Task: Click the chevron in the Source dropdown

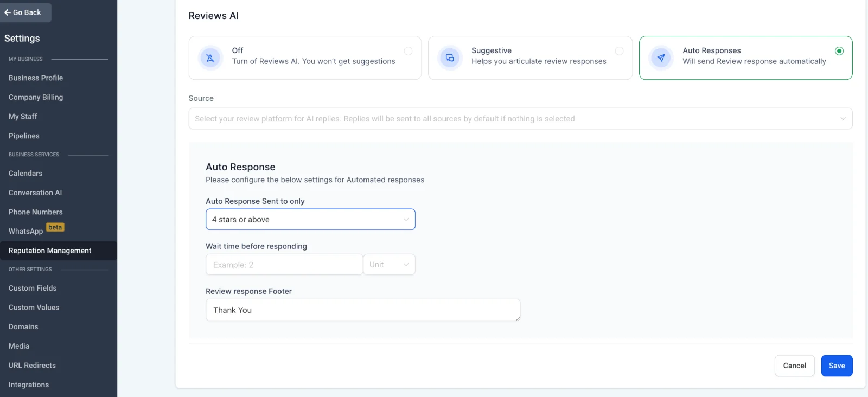Action: point(843,119)
